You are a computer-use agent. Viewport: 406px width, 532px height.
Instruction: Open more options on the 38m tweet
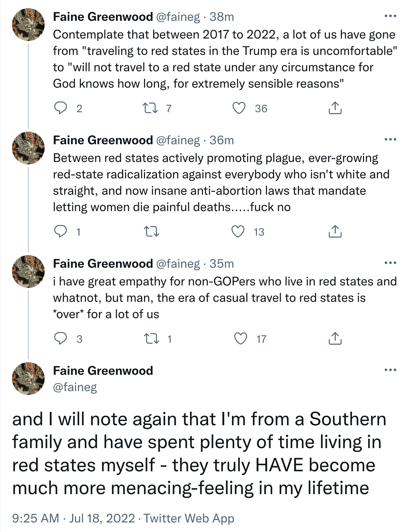390,16
